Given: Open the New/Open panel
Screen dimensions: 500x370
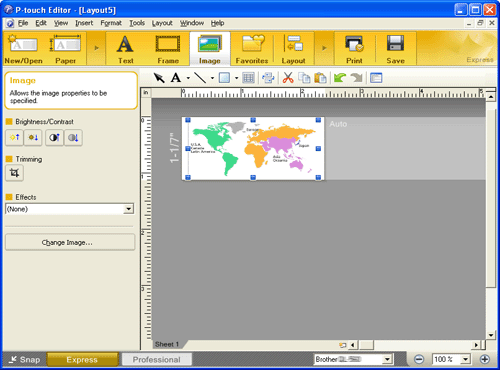Looking at the screenshot, I should point(23,49).
